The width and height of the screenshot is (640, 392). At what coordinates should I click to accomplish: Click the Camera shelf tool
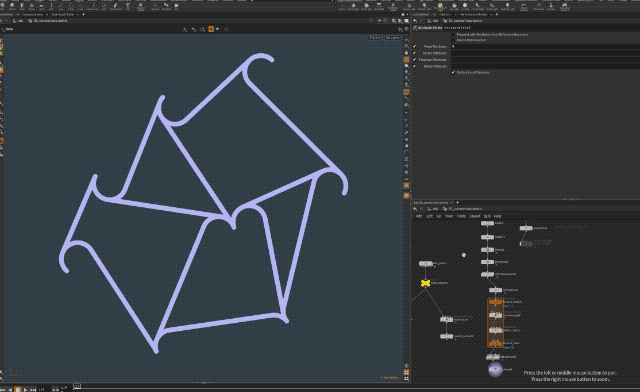(x=342, y=6)
